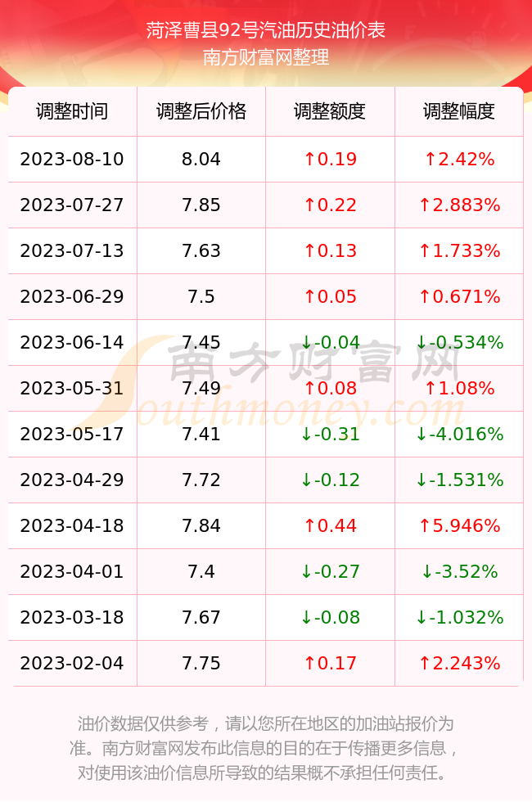Click the red ↑0.44 adjustment value
The image size is (532, 802).
click(x=330, y=525)
